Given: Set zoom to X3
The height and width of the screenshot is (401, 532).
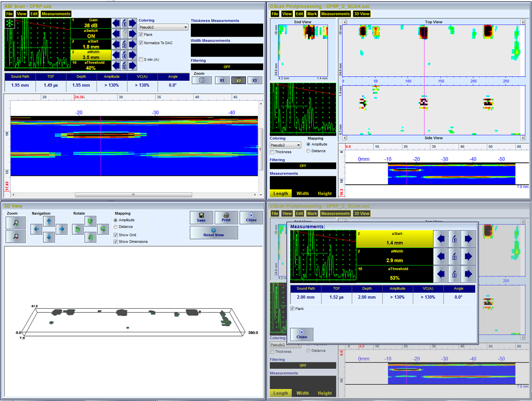Looking at the screenshot, I should click(x=255, y=80).
